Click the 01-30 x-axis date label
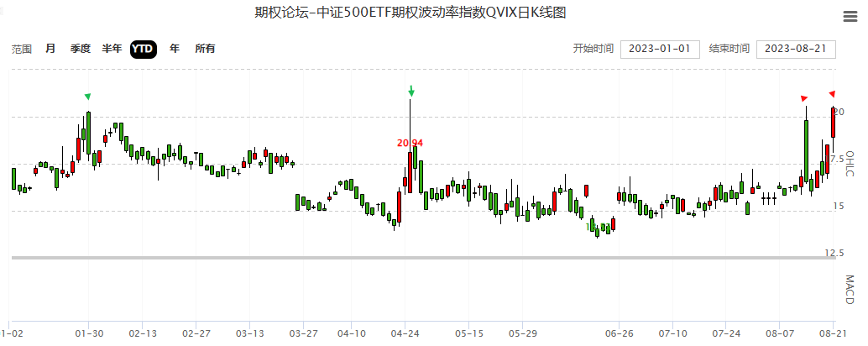Image resolution: width=868 pixels, height=346 pixels. [x=89, y=333]
